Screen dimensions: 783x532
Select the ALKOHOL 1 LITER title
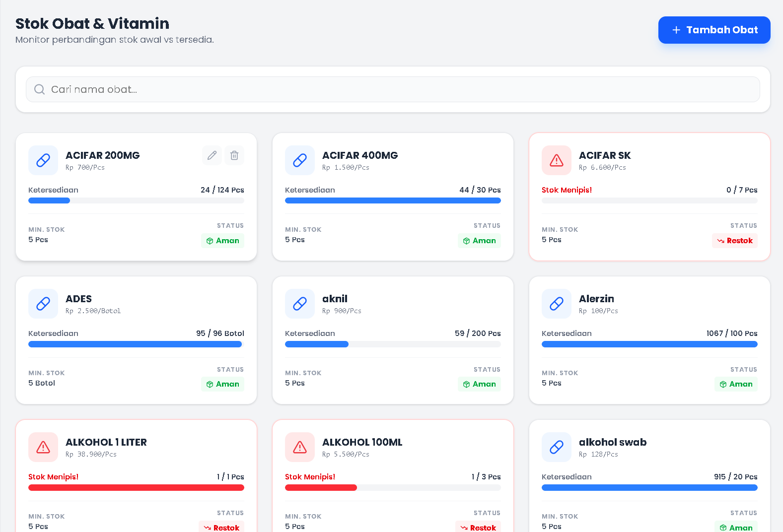coord(106,442)
